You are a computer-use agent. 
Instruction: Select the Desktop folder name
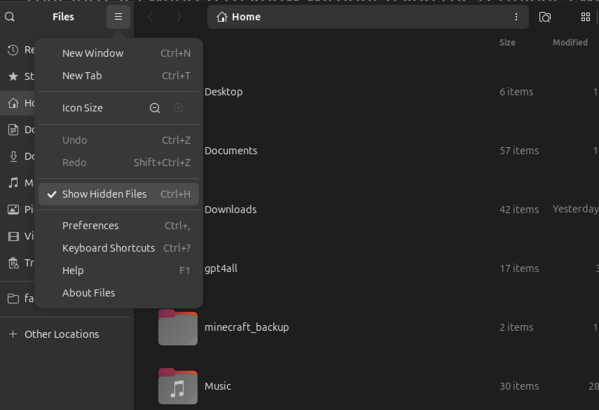[223, 92]
